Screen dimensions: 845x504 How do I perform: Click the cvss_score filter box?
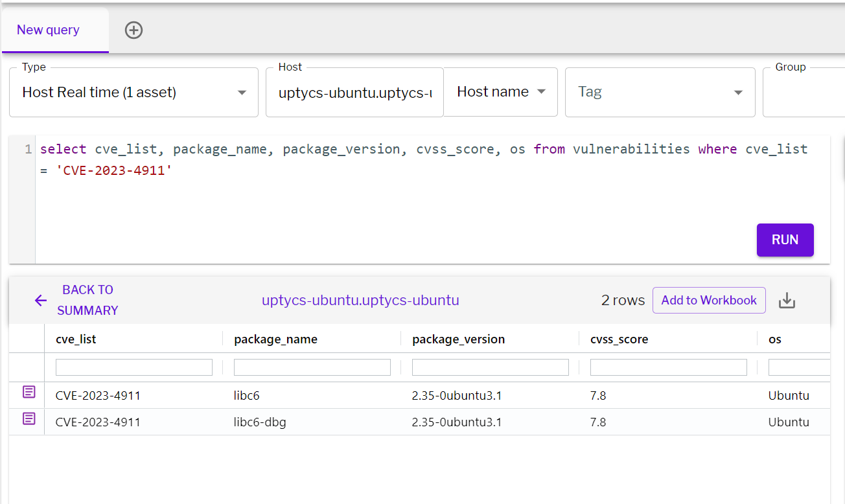[668, 367]
